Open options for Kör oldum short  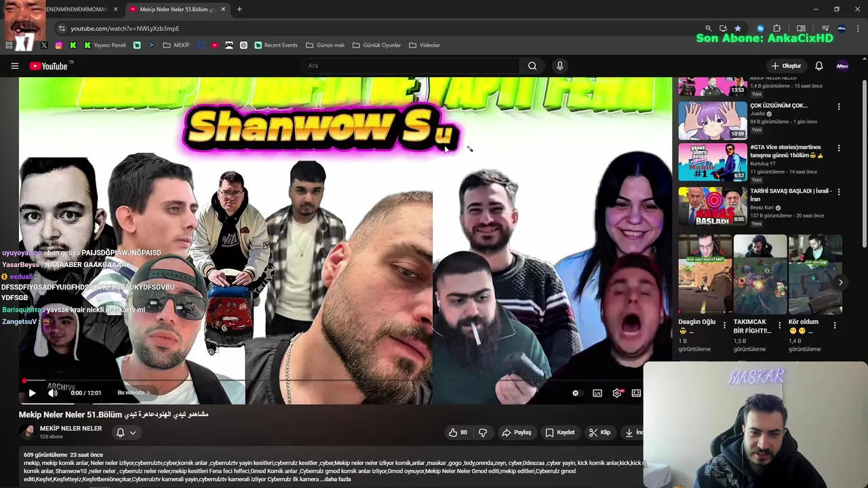pos(835,325)
